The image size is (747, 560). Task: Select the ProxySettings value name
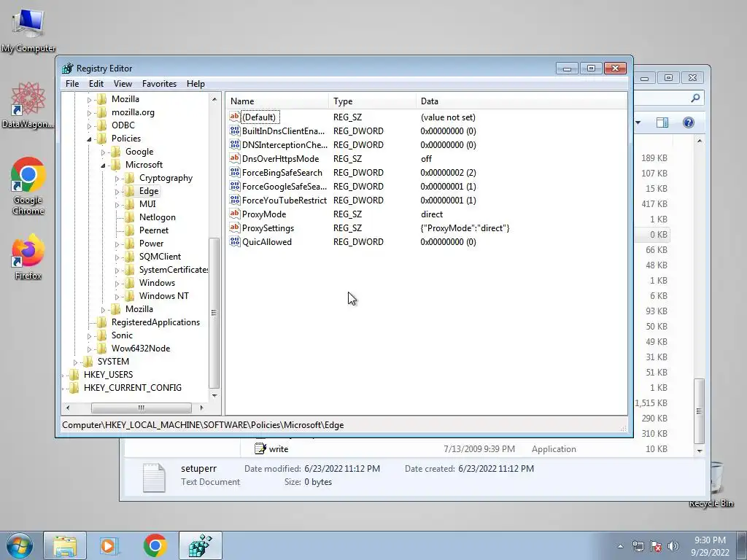268,227
